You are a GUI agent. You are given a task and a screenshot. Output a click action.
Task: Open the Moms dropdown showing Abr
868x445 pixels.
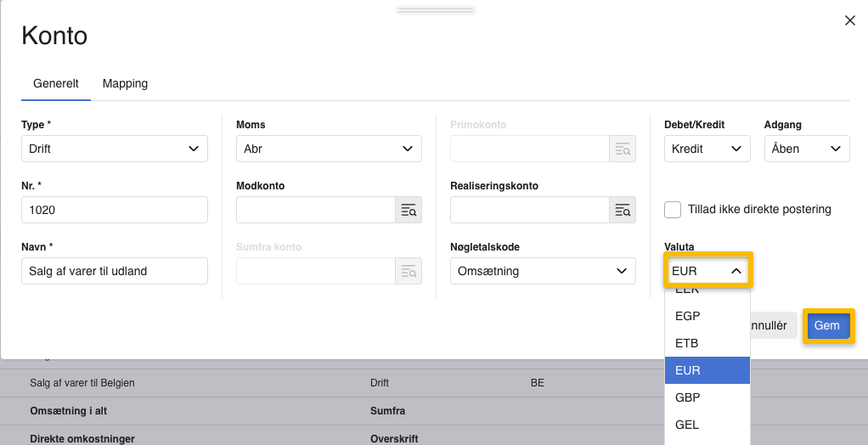328,149
